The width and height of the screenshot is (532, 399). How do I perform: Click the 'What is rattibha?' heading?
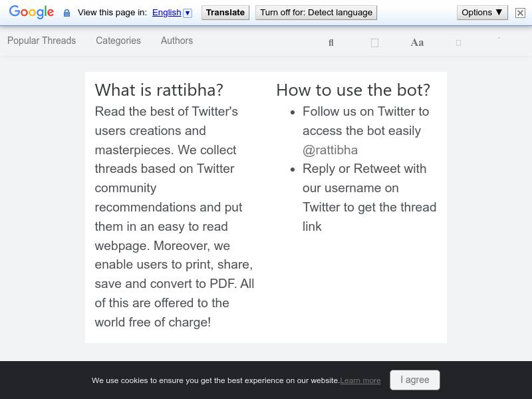159,90
